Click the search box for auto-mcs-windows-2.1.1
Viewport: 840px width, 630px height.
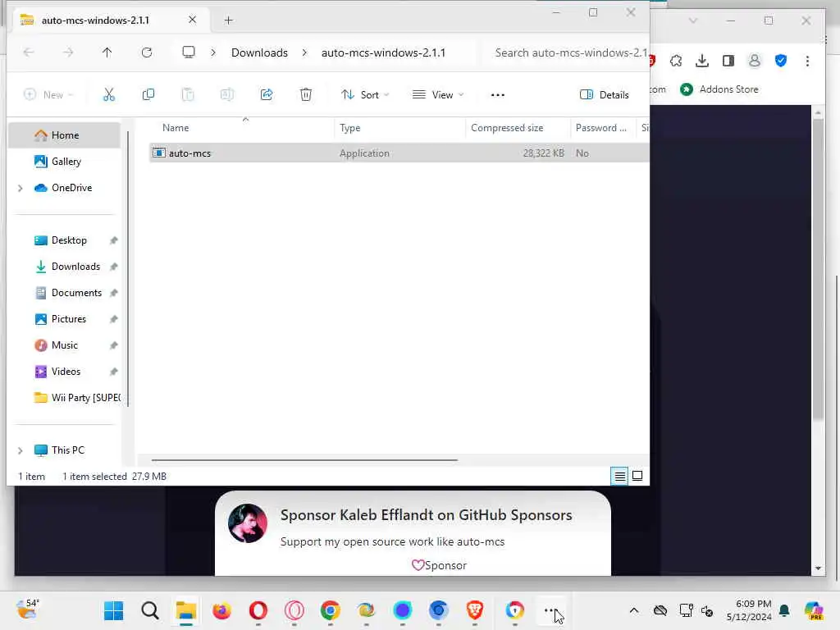pyautogui.click(x=568, y=52)
